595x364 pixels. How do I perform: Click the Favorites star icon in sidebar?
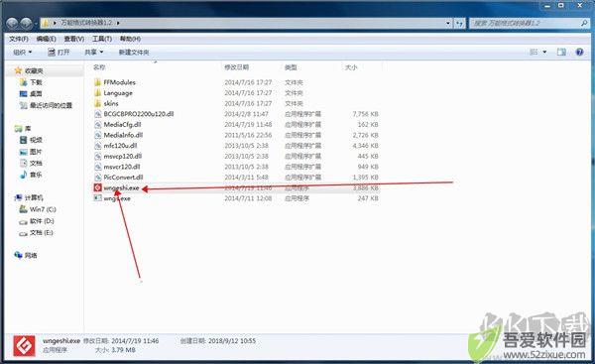pos(18,70)
